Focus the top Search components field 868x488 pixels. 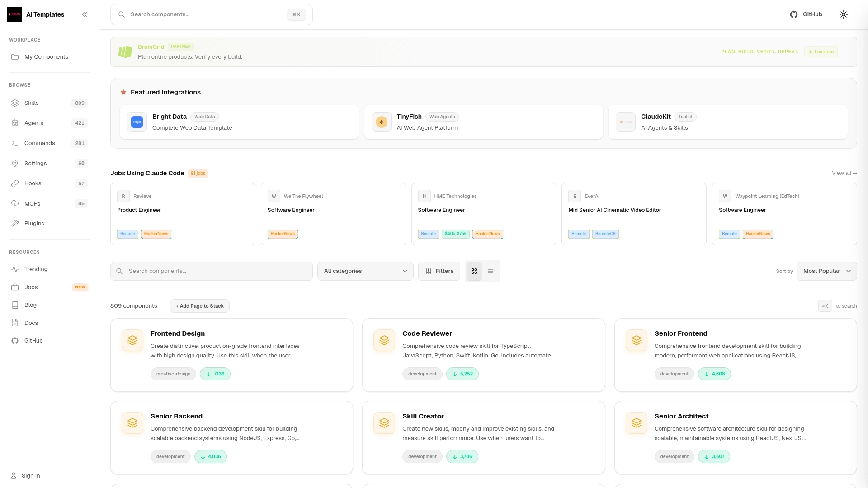coord(211,14)
